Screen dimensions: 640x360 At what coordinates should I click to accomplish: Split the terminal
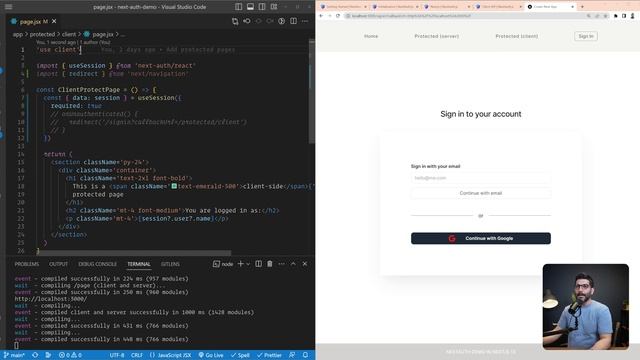258,264
